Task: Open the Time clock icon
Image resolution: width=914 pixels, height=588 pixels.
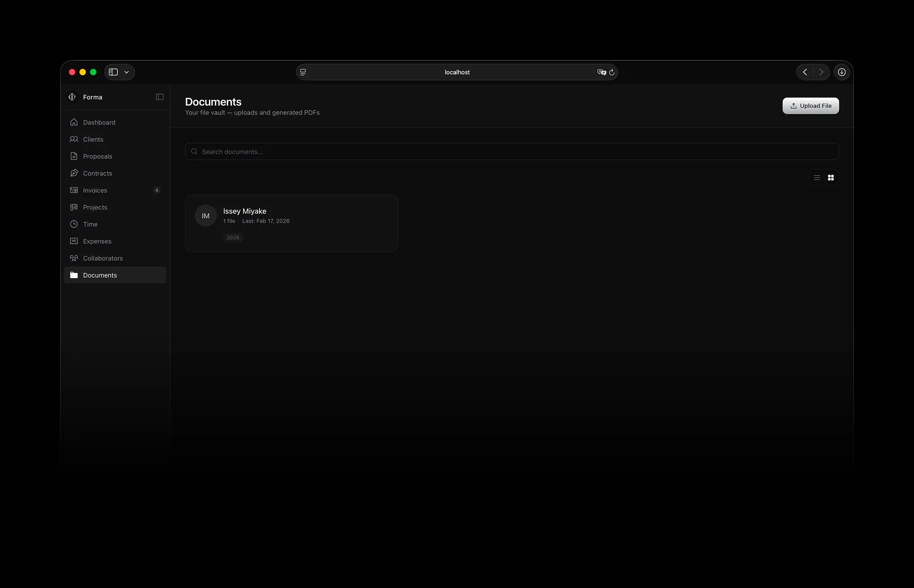Action: [x=74, y=224]
